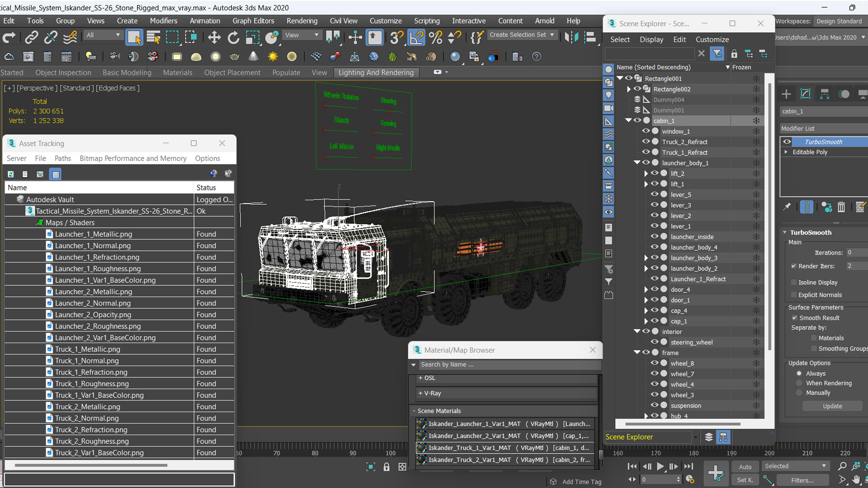Click the Mirror tool icon

(x=571, y=38)
